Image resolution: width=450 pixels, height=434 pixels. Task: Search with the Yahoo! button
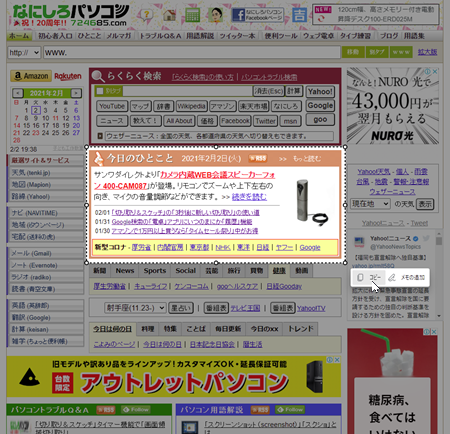320,92
